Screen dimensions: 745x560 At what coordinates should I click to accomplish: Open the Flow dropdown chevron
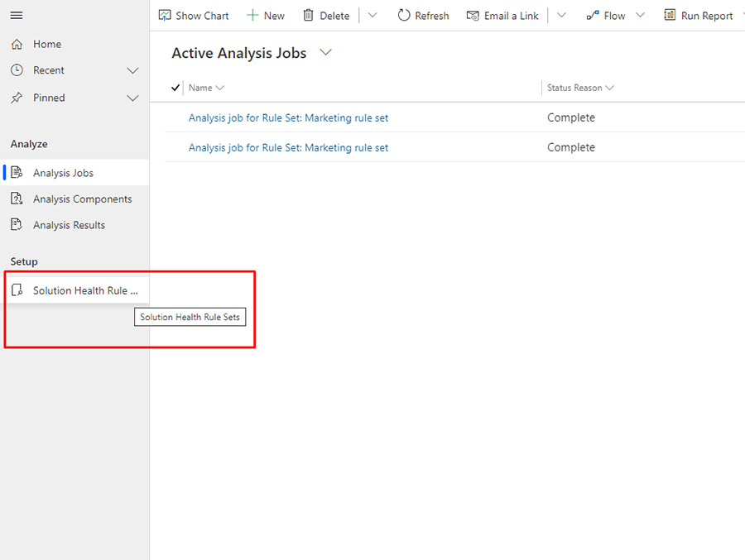pyautogui.click(x=640, y=15)
